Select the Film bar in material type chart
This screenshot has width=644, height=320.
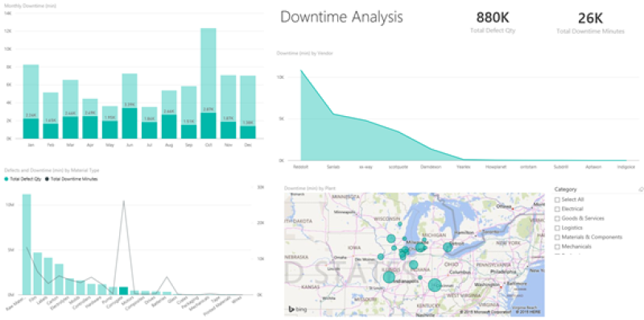point(37,273)
